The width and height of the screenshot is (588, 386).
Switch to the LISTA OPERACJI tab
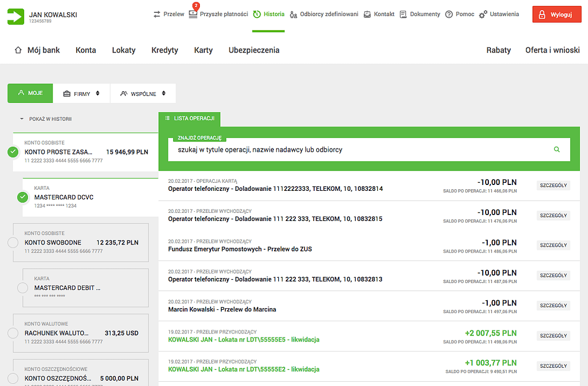point(189,118)
